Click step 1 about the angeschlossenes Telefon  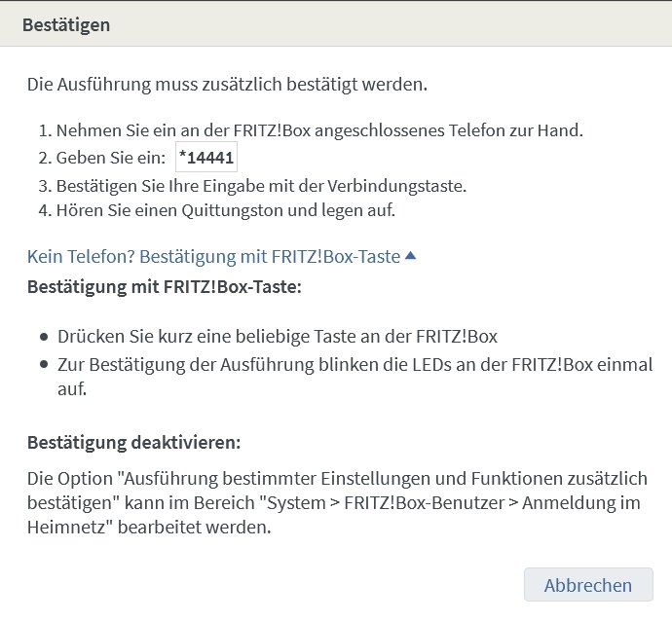[x=311, y=130]
